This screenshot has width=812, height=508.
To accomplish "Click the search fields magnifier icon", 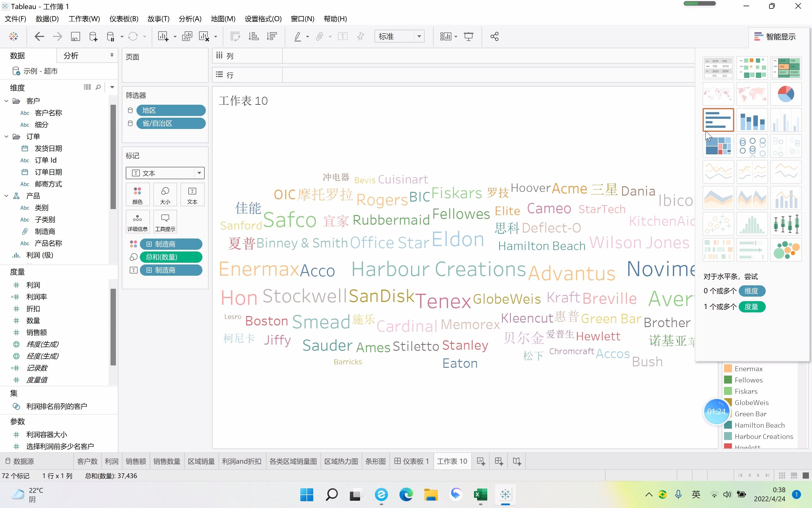I will click(98, 87).
